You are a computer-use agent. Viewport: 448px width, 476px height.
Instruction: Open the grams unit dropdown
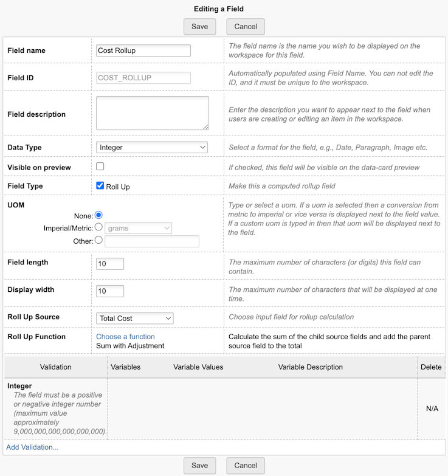tap(138, 229)
